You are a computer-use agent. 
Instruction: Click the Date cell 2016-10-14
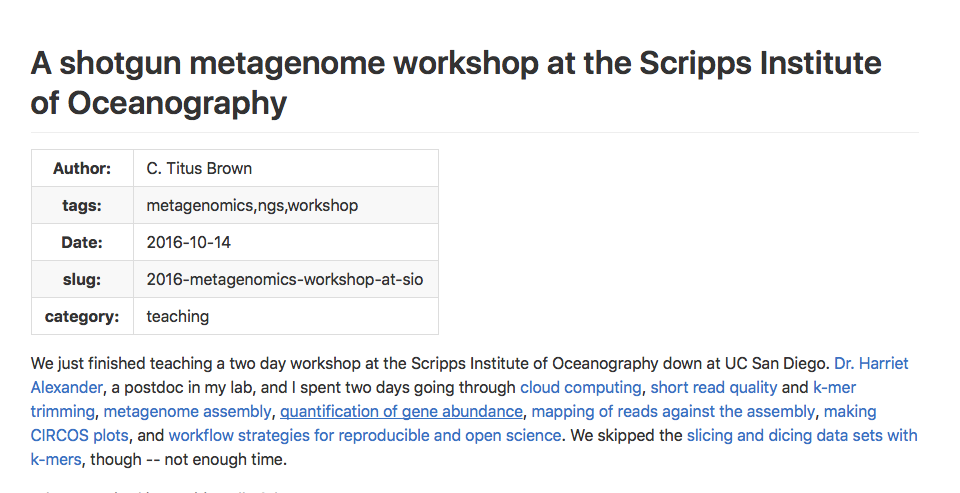[x=190, y=243]
